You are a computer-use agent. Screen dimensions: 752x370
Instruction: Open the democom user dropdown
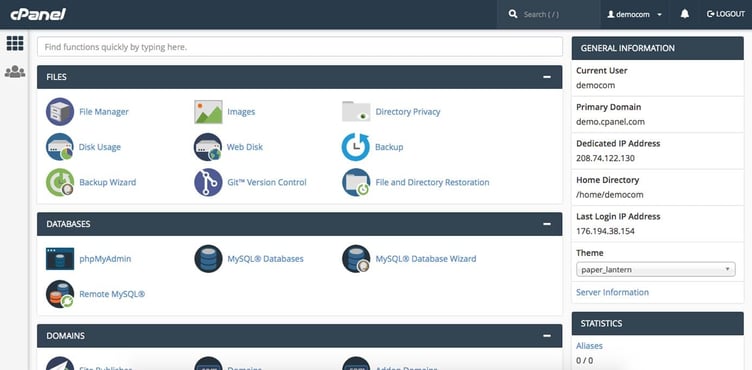coord(634,14)
